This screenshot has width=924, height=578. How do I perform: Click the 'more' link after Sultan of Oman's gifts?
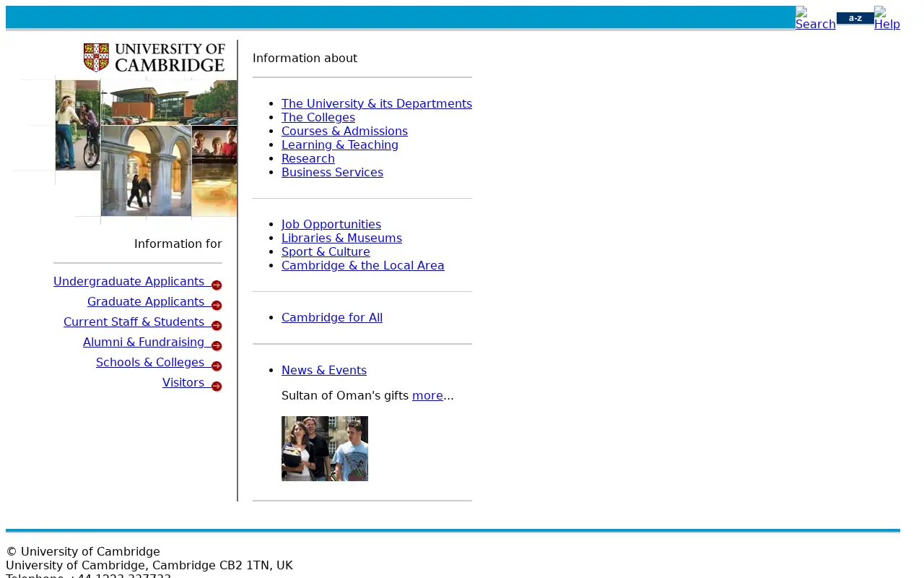click(427, 396)
